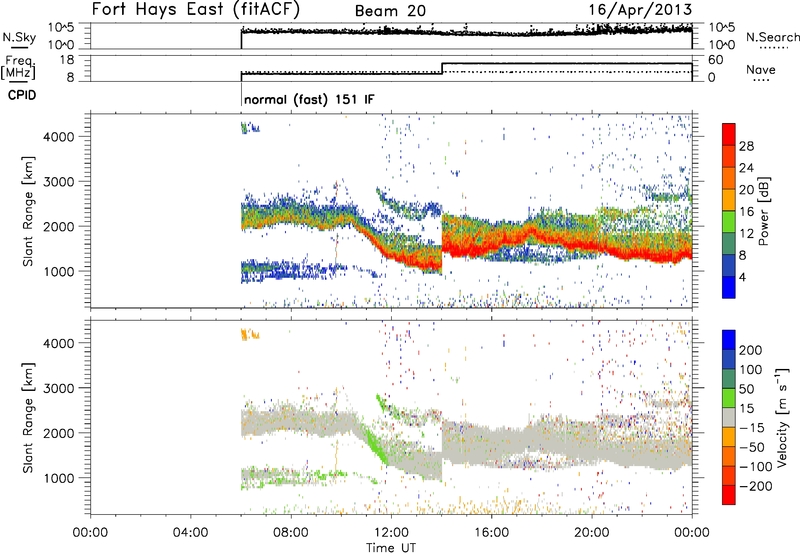Click the '200' tick on velocity colorbar
This screenshot has width=800, height=554.
(x=751, y=350)
